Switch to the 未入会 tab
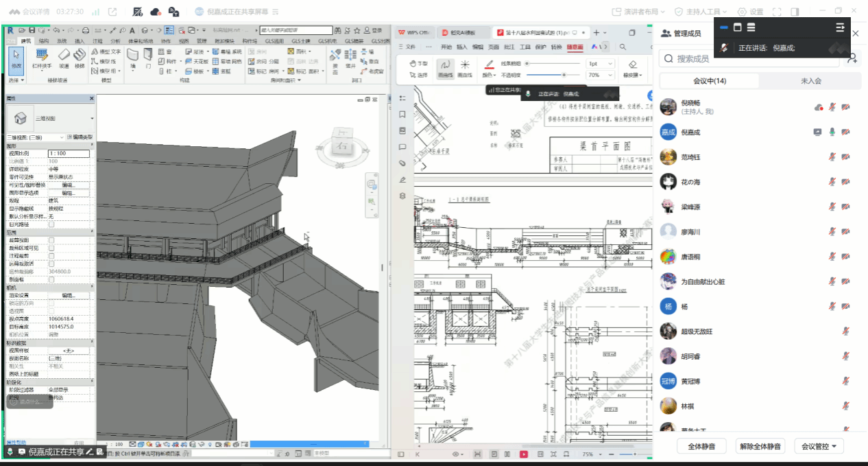The height and width of the screenshot is (466, 868). coord(810,81)
